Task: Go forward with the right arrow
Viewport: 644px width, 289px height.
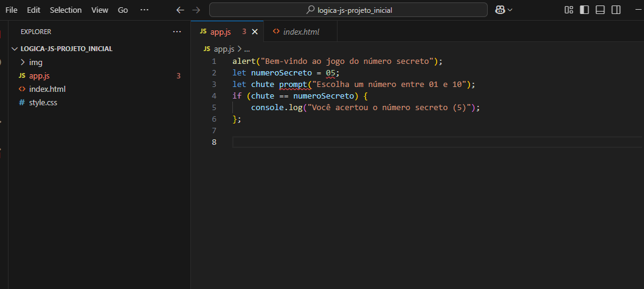Action: click(x=196, y=10)
